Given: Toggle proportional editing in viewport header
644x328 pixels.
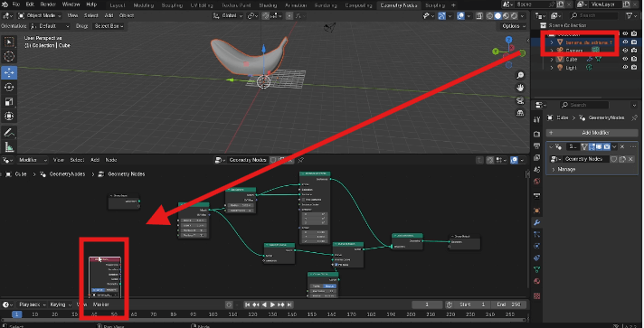Looking at the screenshot, I should pos(289,16).
